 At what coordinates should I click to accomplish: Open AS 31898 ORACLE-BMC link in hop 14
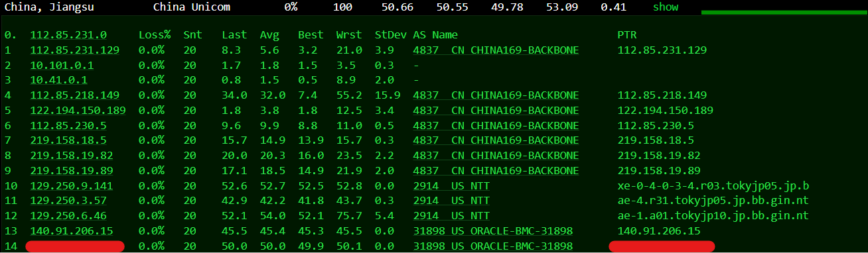(x=492, y=246)
